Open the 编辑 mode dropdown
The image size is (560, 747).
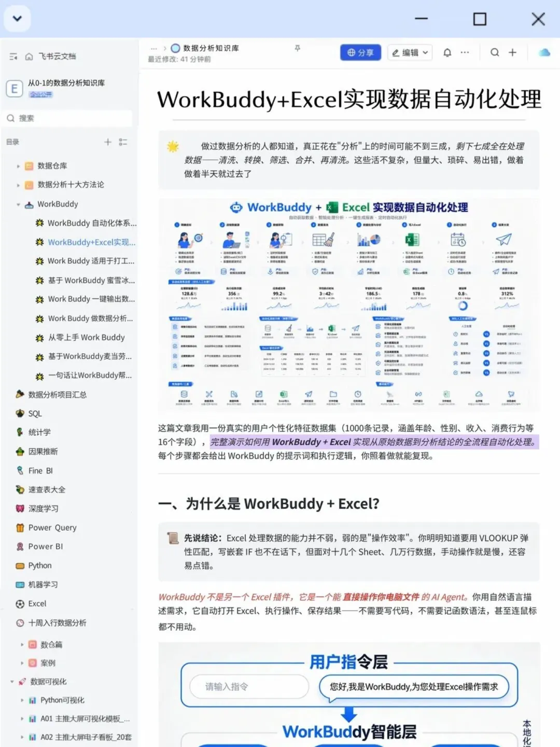pos(410,52)
